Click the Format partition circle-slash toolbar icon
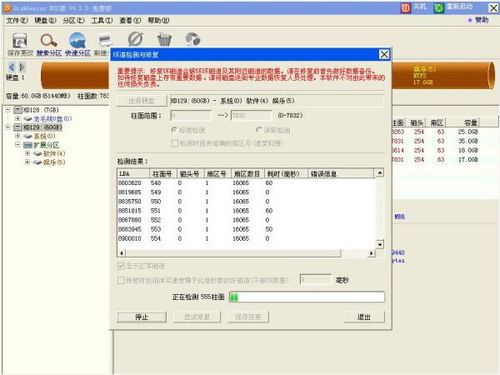Screen dimensions: 500x375 135,39
